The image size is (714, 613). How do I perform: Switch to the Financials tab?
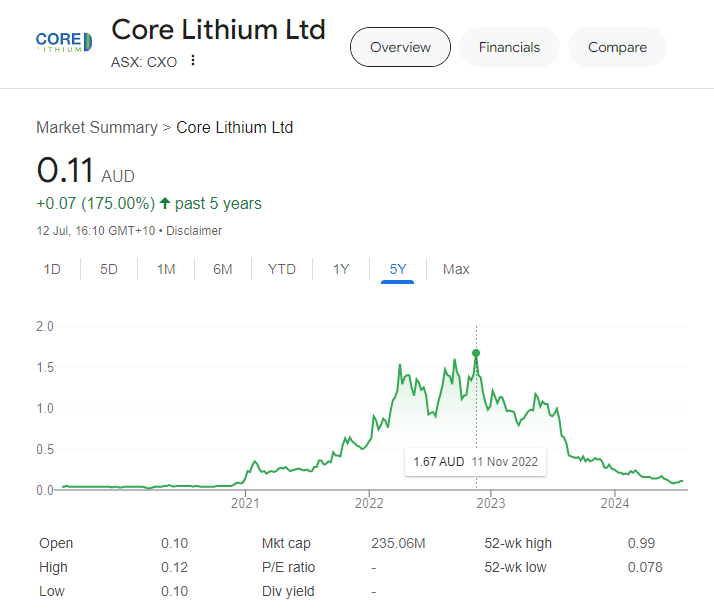(509, 47)
